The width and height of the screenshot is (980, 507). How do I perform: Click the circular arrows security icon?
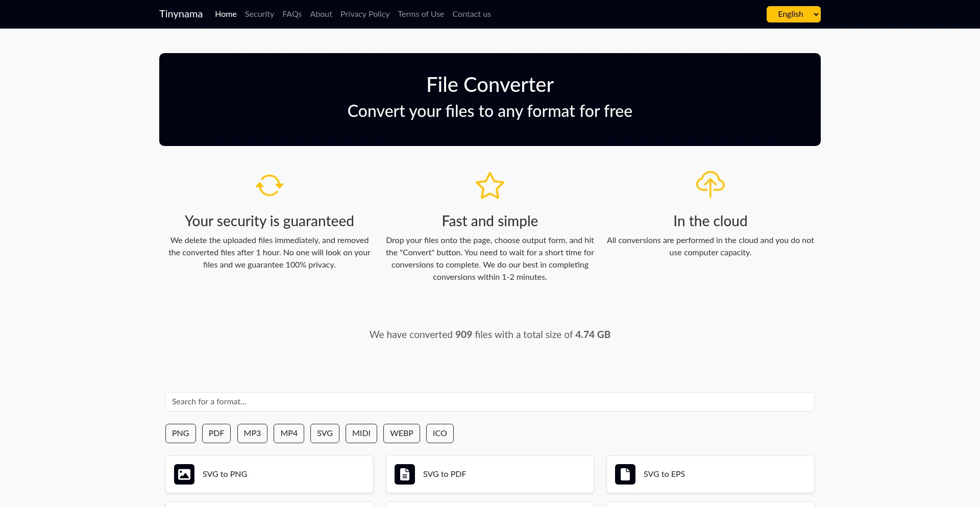click(x=269, y=185)
